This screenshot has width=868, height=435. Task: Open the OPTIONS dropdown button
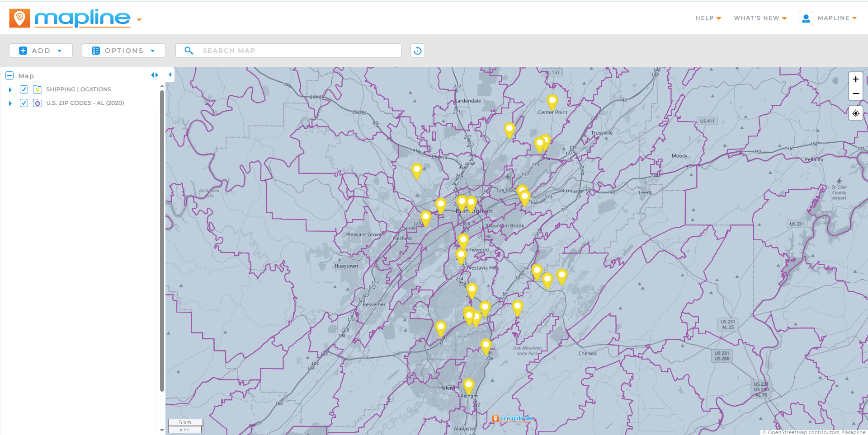tap(123, 51)
